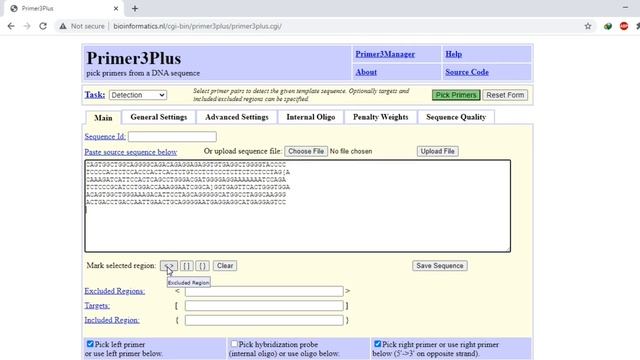640x360 pixels.
Task: Open the Source Code link
Action: [x=467, y=72]
